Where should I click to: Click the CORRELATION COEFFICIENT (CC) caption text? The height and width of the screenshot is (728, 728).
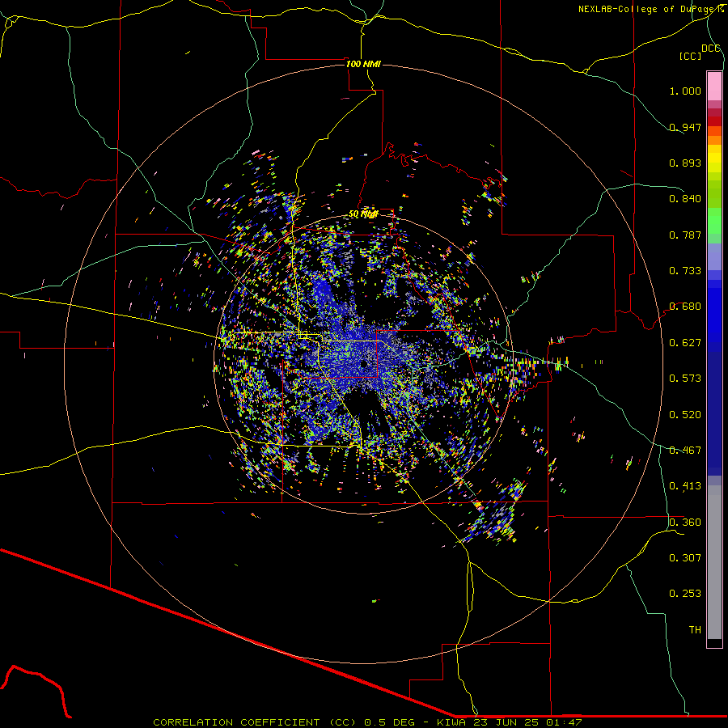click(255, 722)
